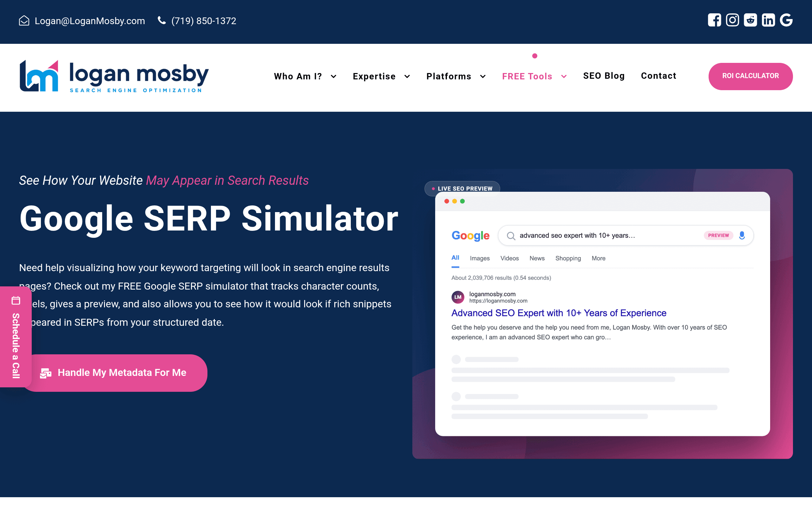This screenshot has width=812, height=508.
Task: Expand the Expertise chevron
Action: point(407,77)
